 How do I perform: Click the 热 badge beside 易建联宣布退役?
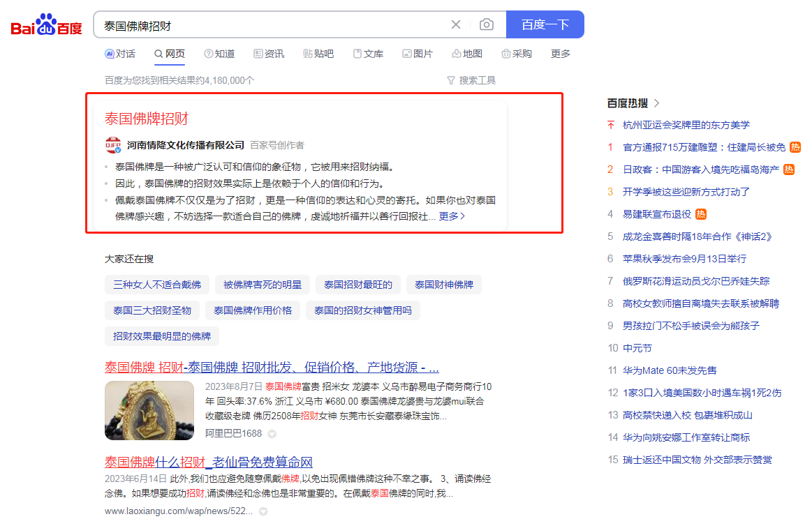(x=701, y=214)
